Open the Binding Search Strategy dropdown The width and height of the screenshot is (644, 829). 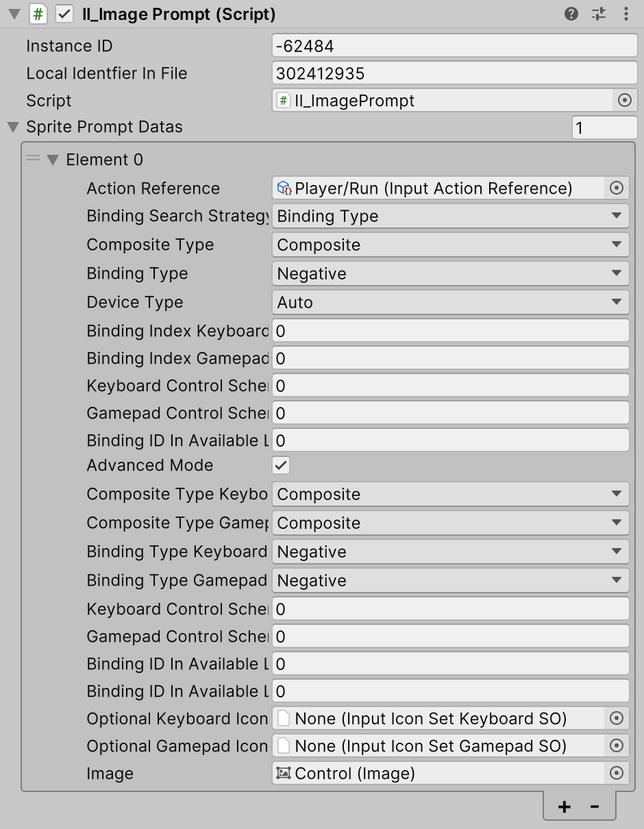point(451,216)
